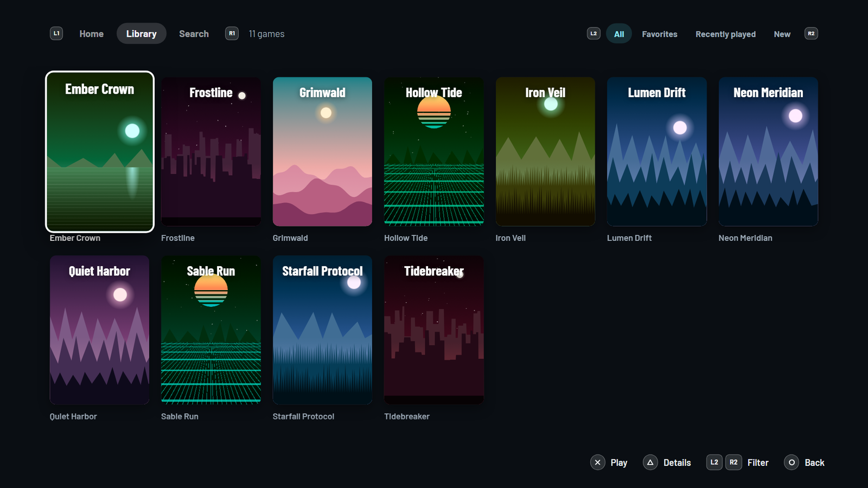Open the Starfall Protocol game cover
The image size is (868, 488).
[322, 330]
